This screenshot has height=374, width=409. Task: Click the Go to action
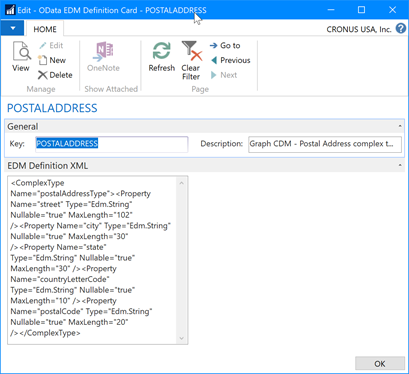click(225, 45)
